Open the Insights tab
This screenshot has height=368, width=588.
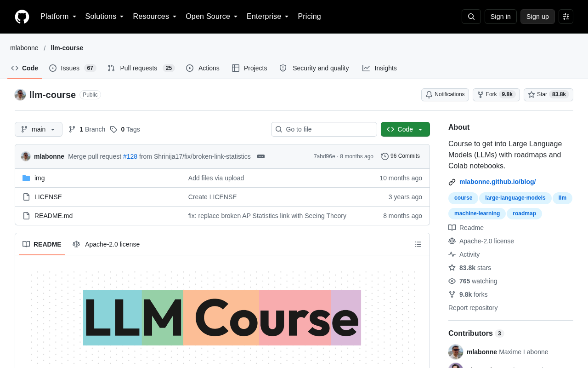[379, 68]
